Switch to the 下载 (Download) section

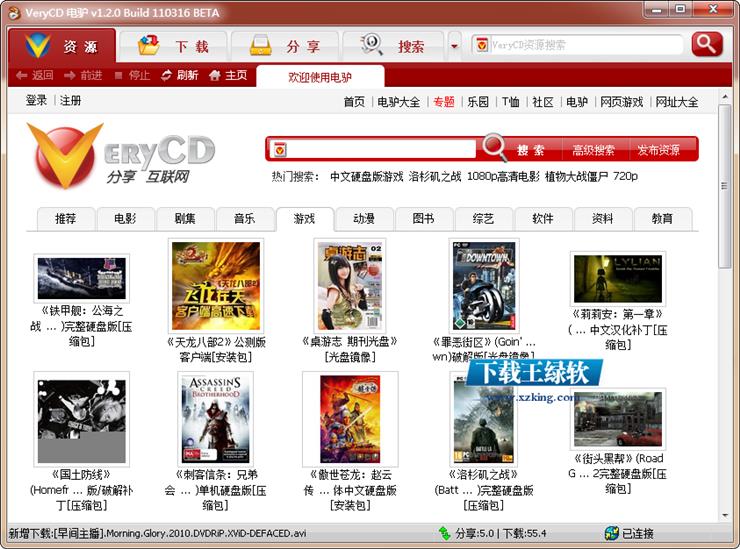(173, 46)
